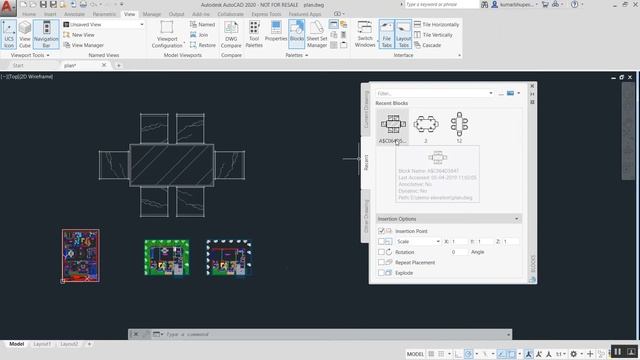Switch to the Start file tab
Screen dimensions: 640x360
click(x=18, y=65)
